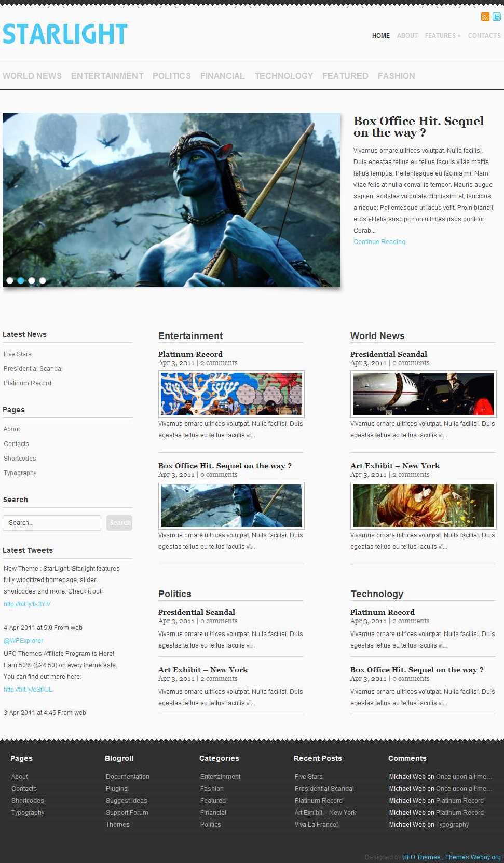Screen dimensions: 504x863
Task: Open Politics category in main menu
Action: (x=172, y=76)
